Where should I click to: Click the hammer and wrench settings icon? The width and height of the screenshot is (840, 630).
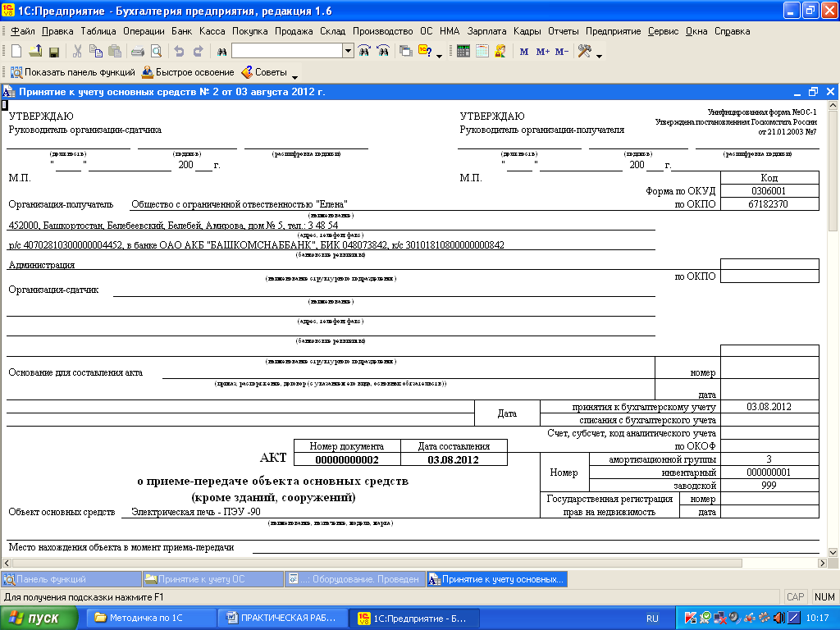coord(584,52)
